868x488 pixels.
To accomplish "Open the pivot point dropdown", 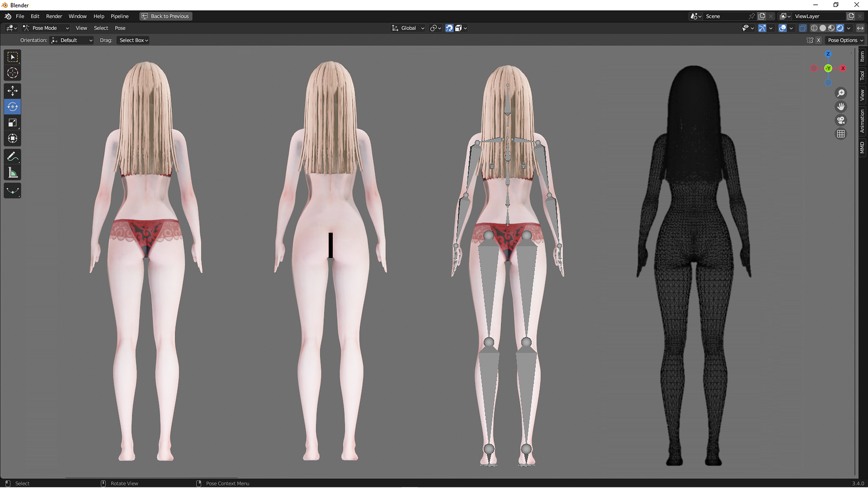I will 436,28.
